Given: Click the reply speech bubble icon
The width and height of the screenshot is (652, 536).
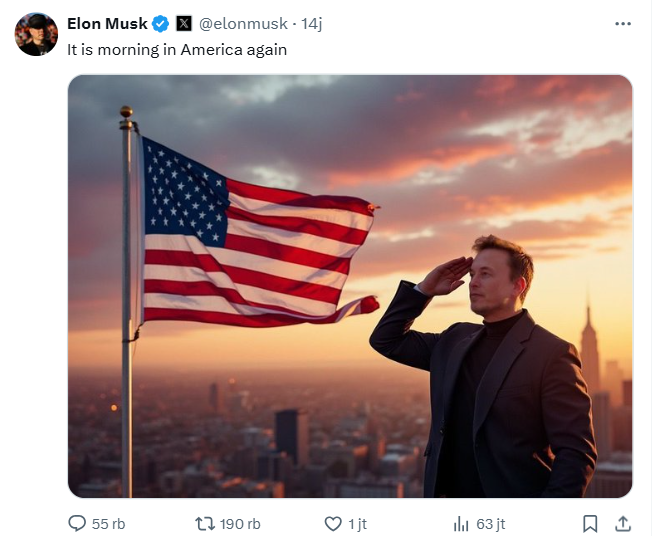Looking at the screenshot, I should tap(77, 523).
